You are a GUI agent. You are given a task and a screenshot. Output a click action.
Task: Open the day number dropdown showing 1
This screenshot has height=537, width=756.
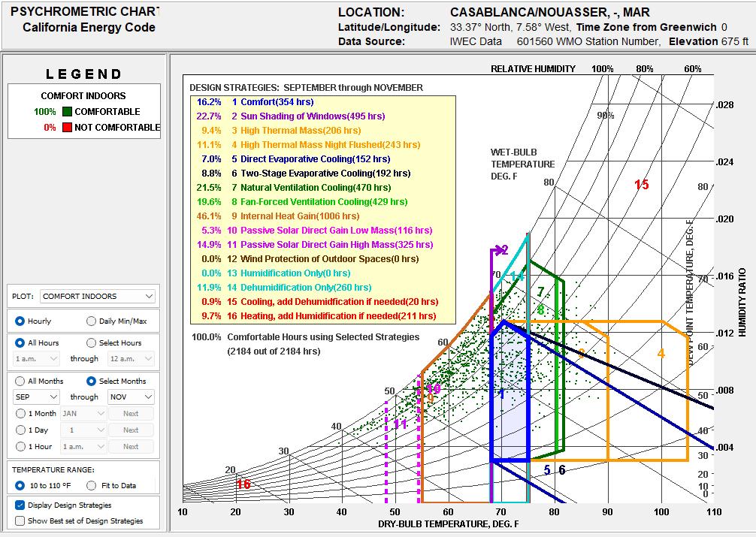pos(83,430)
